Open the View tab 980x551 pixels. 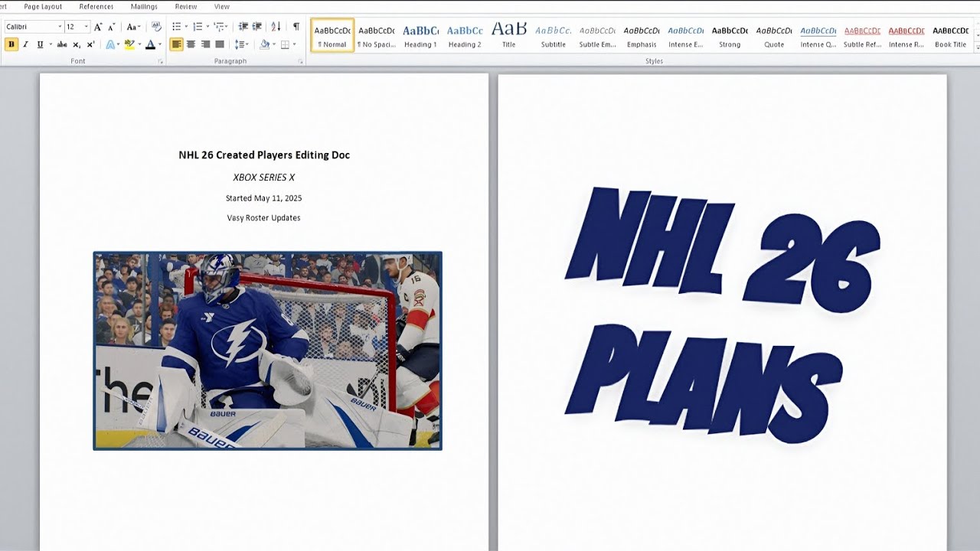222,6
